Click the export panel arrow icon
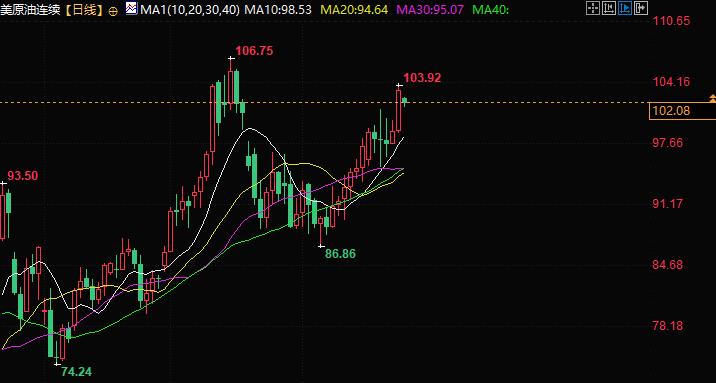 pos(641,8)
